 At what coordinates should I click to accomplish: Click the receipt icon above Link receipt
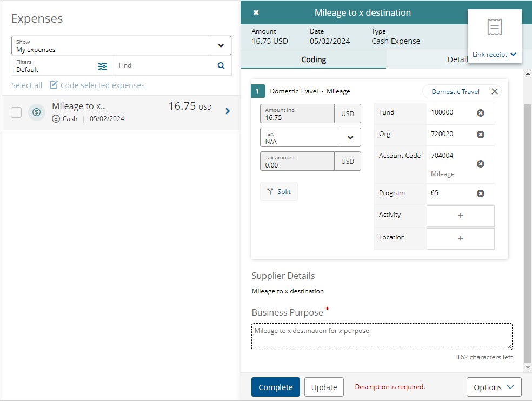pos(494,27)
